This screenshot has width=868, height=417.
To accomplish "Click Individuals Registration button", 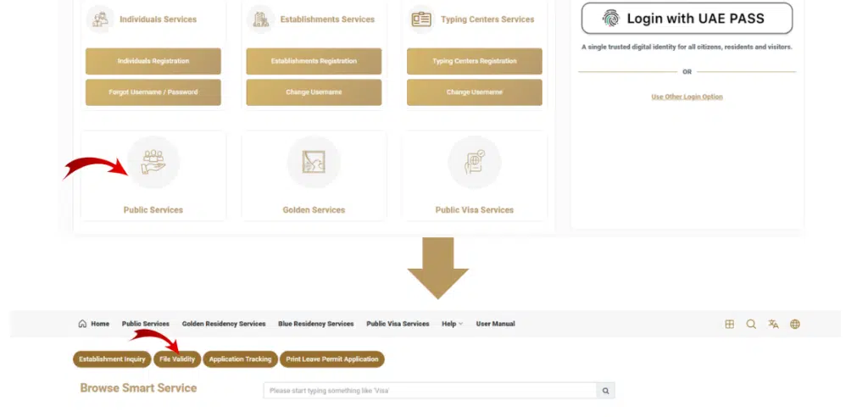I will [x=153, y=61].
